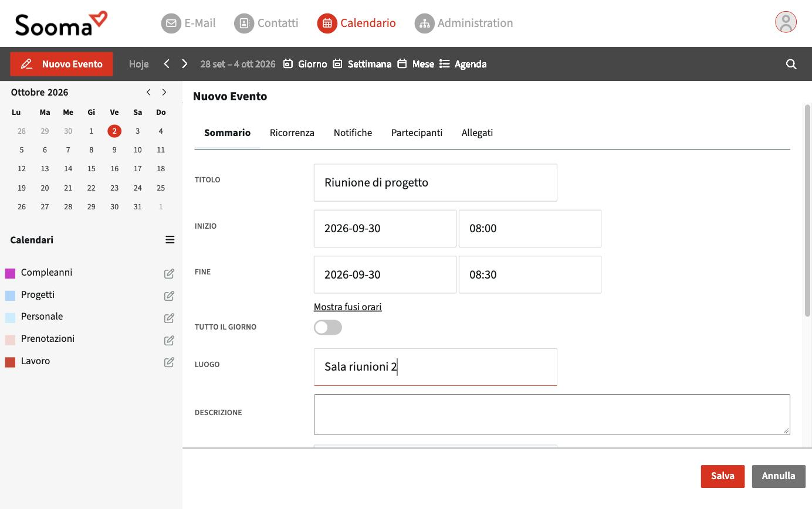Click the Annulla button
The width and height of the screenshot is (812, 509).
click(779, 476)
